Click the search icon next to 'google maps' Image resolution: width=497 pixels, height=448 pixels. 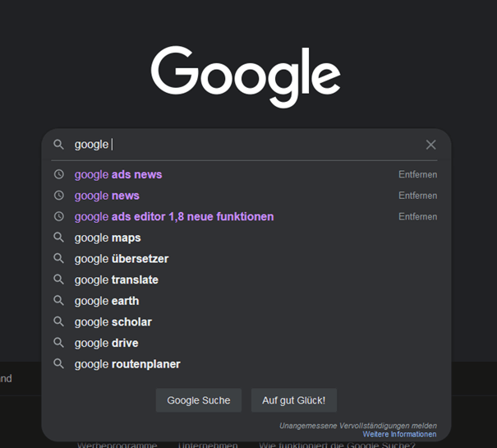[x=58, y=238]
